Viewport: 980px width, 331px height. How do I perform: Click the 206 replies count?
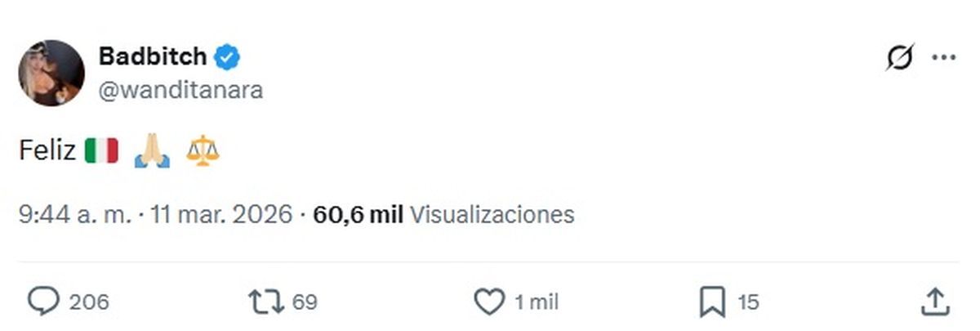pos(89,302)
